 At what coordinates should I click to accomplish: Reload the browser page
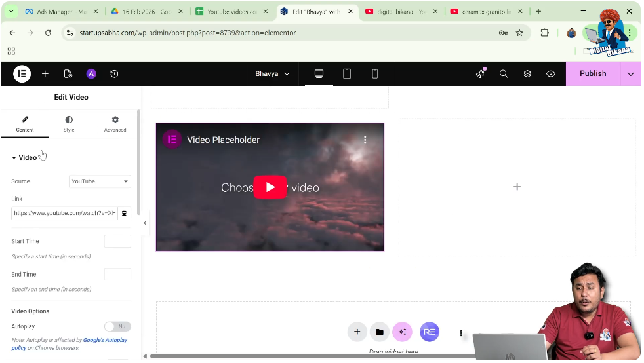[48, 33]
